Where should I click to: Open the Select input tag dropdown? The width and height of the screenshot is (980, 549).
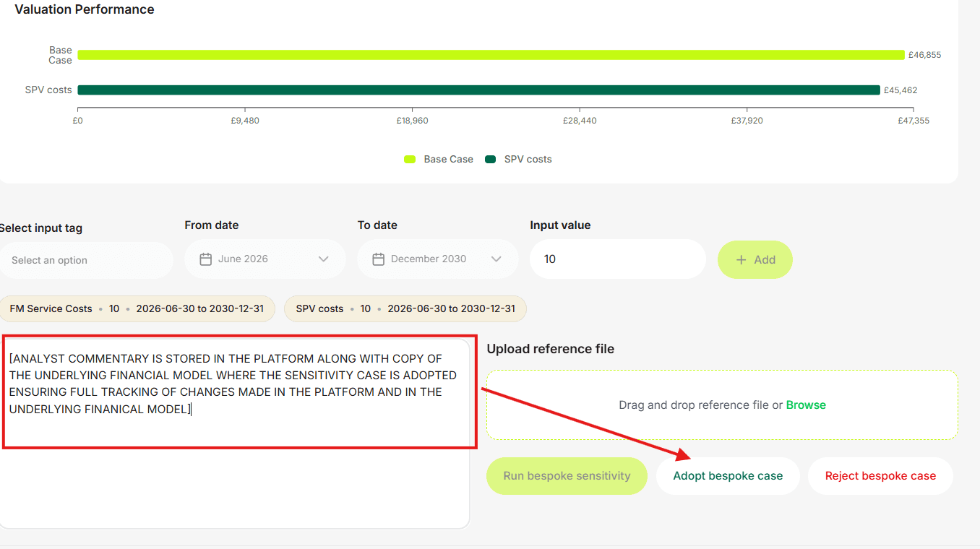[x=85, y=260]
